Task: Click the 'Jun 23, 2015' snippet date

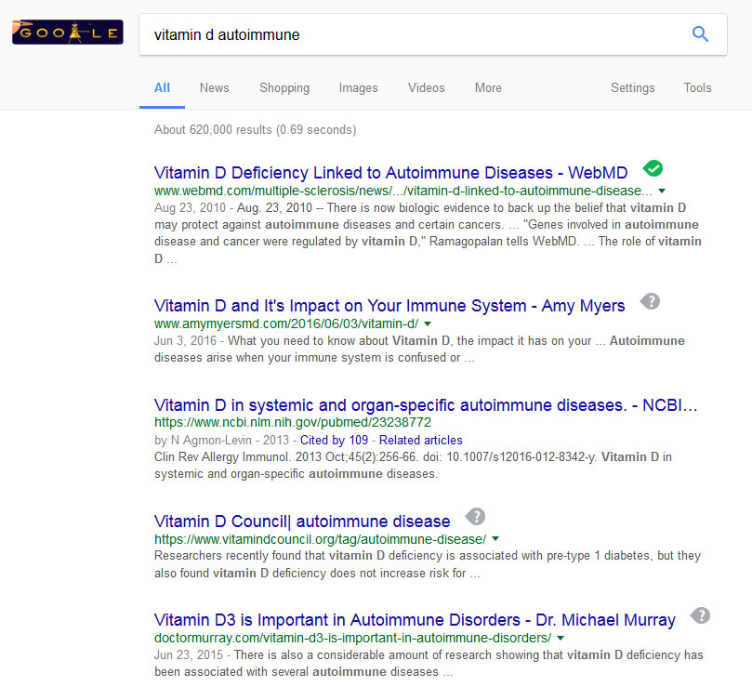Action: tap(189, 654)
